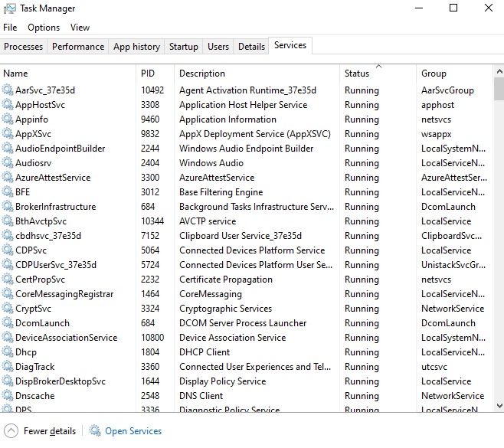The height and width of the screenshot is (448, 504).
Task: Sort by the Group column header
Action: pos(454,74)
